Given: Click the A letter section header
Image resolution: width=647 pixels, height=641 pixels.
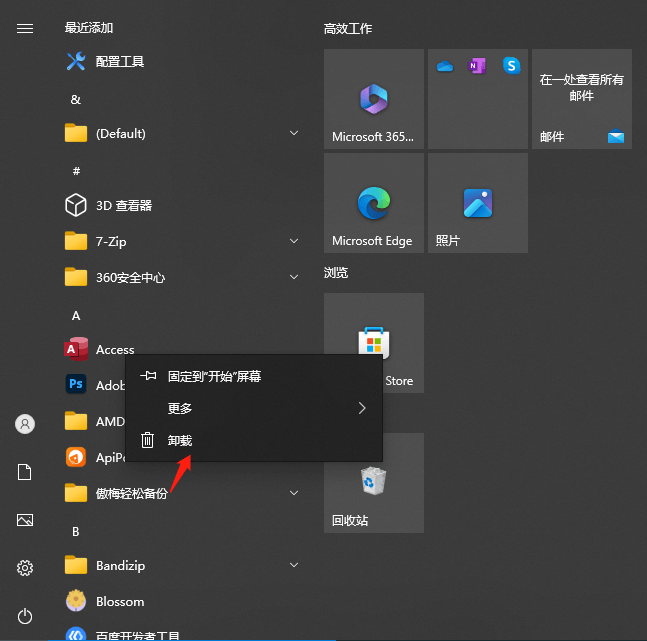Looking at the screenshot, I should [76, 316].
